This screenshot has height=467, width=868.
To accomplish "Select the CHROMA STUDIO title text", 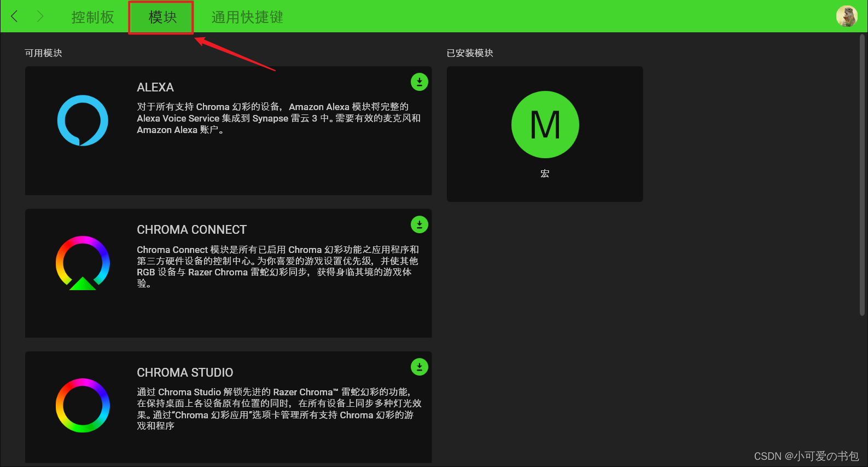I will [185, 372].
